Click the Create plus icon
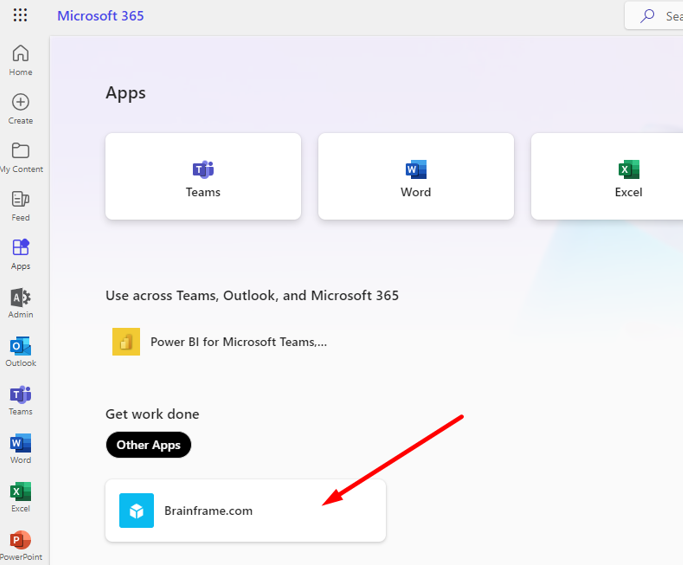Viewport: 683px width, 565px height. pyautogui.click(x=20, y=108)
